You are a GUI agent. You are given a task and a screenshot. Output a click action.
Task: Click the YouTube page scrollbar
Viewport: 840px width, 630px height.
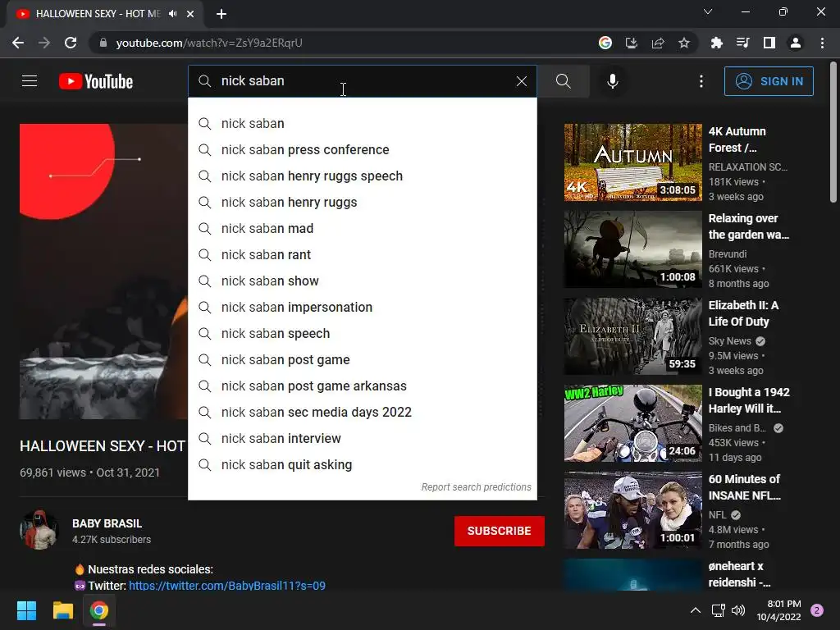pos(833,131)
